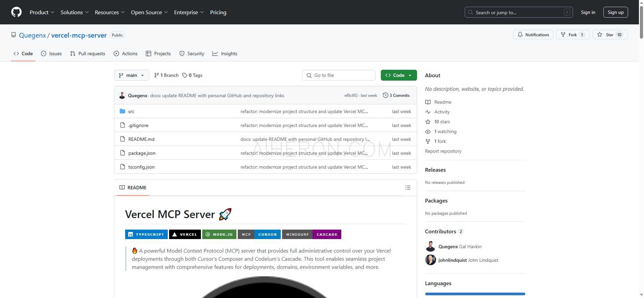Open the green Code dropdown button
Viewport: 644px width, 298px height.
(399, 75)
